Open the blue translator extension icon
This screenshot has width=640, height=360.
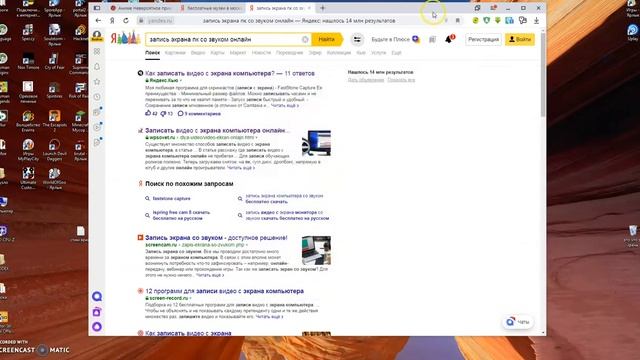509,20
